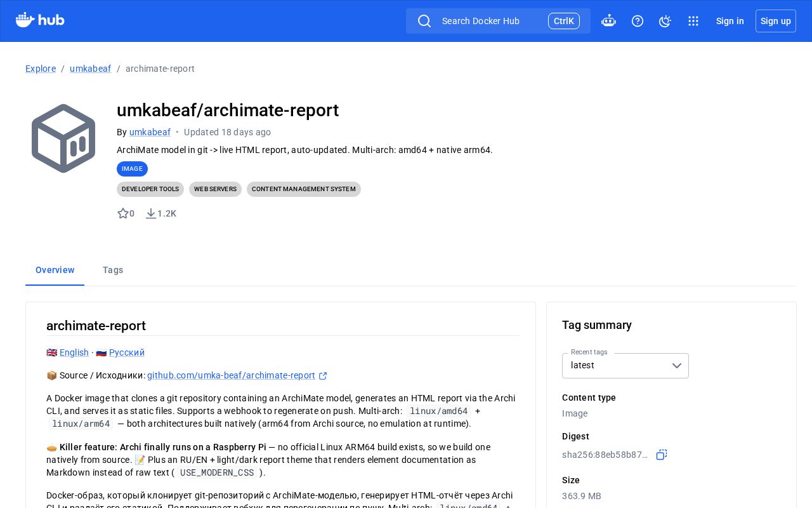Jump to the English readme section

[x=74, y=352]
